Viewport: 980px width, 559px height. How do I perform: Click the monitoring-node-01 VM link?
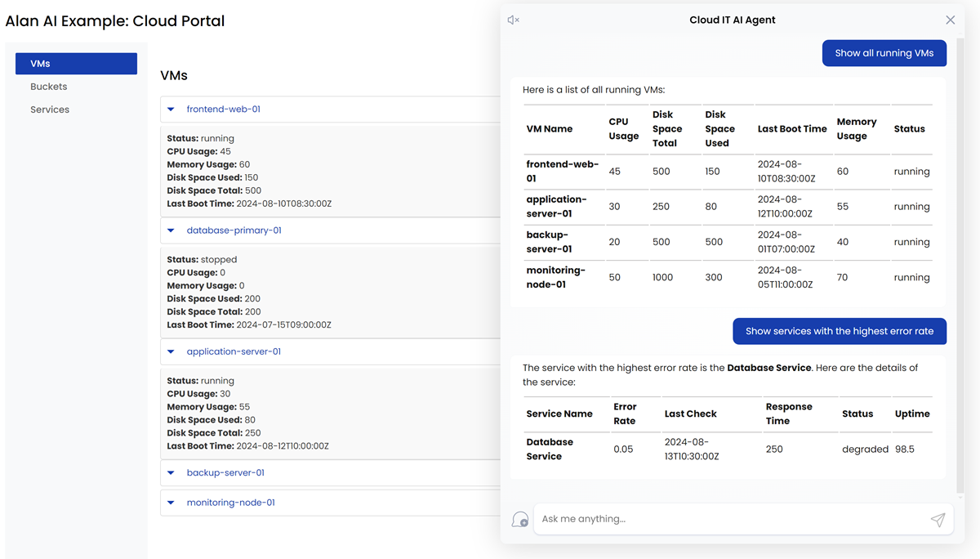[x=230, y=503]
